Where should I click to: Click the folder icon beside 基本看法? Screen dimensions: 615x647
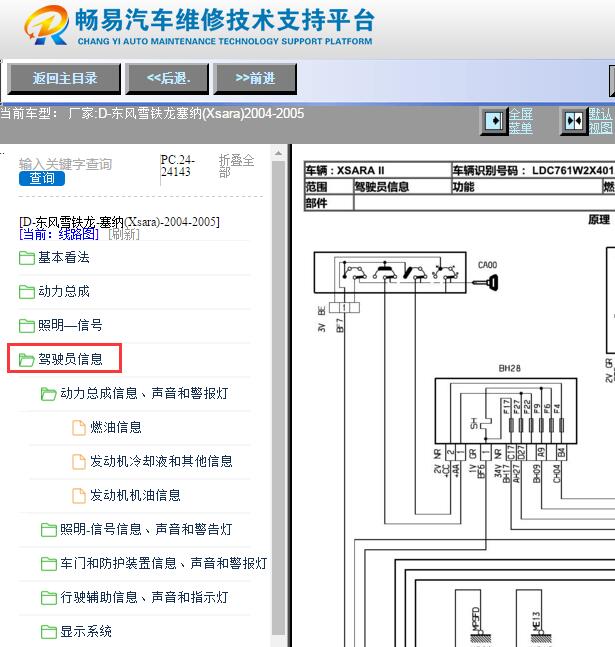tap(27, 258)
